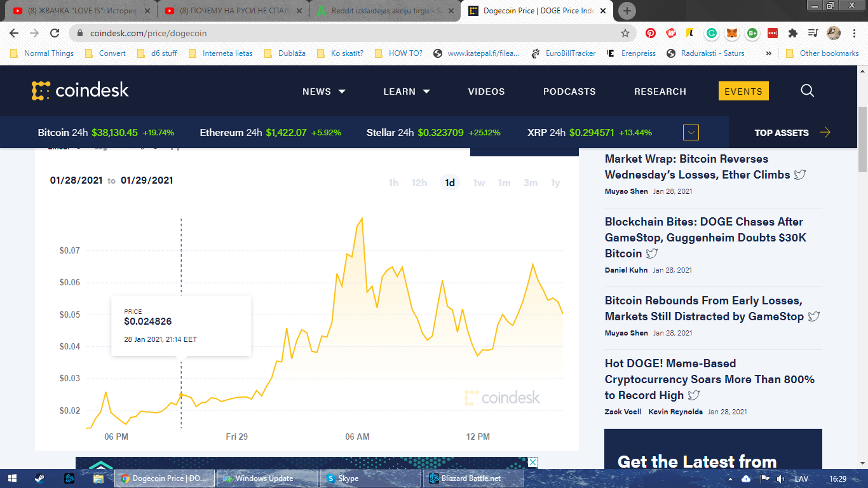Expand the price ticker dropdown arrow
Screen dimensions: 868x488
pyautogui.click(x=691, y=133)
